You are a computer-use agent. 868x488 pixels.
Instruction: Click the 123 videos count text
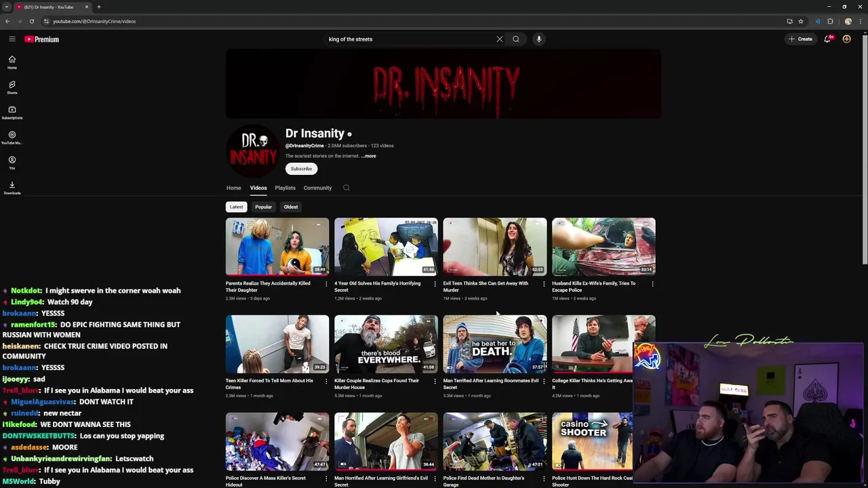(x=382, y=146)
